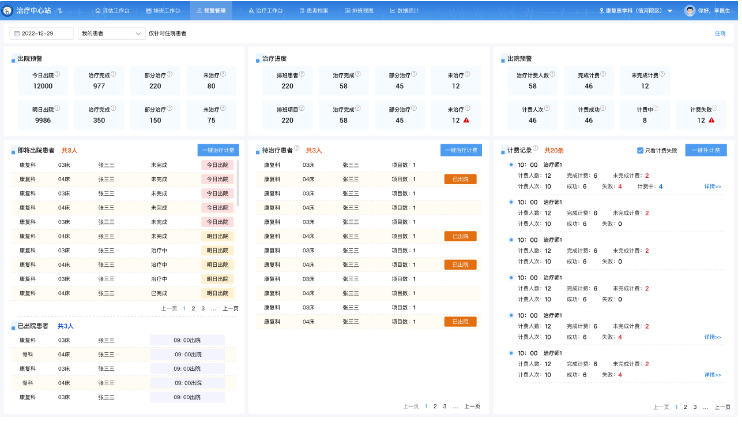Image resolution: width=742 pixels, height=426 pixels.
Task: Click the 治疗中心站 logo icon
Action: click(x=7, y=10)
